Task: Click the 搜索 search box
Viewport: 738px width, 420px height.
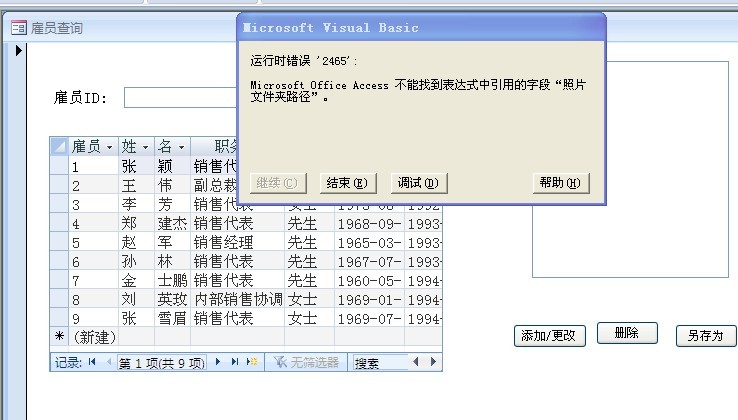Action: pyautogui.click(x=378, y=363)
